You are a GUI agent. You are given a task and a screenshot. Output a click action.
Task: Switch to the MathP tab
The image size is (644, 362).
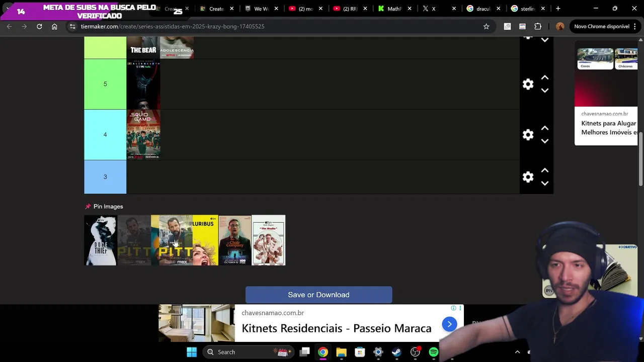pyautogui.click(x=393, y=9)
